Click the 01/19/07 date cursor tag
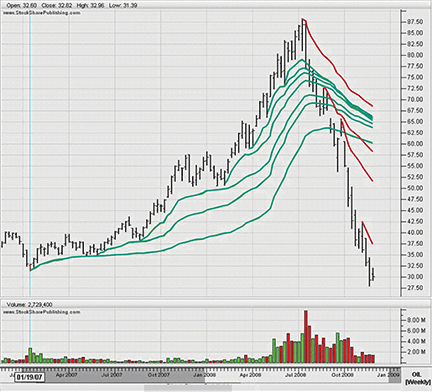This screenshot has width=432, height=392. click(x=30, y=377)
